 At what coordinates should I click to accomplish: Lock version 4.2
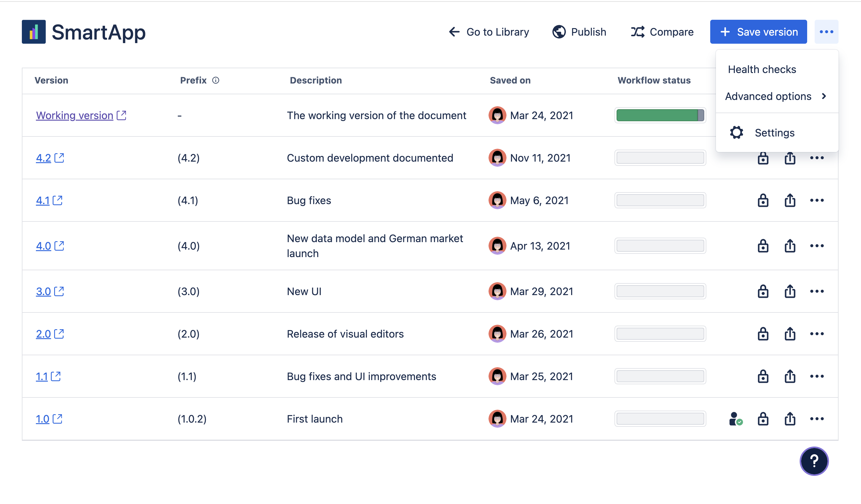pos(763,158)
